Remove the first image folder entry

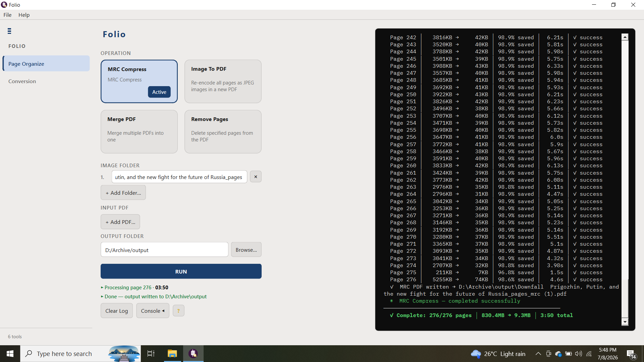click(256, 177)
